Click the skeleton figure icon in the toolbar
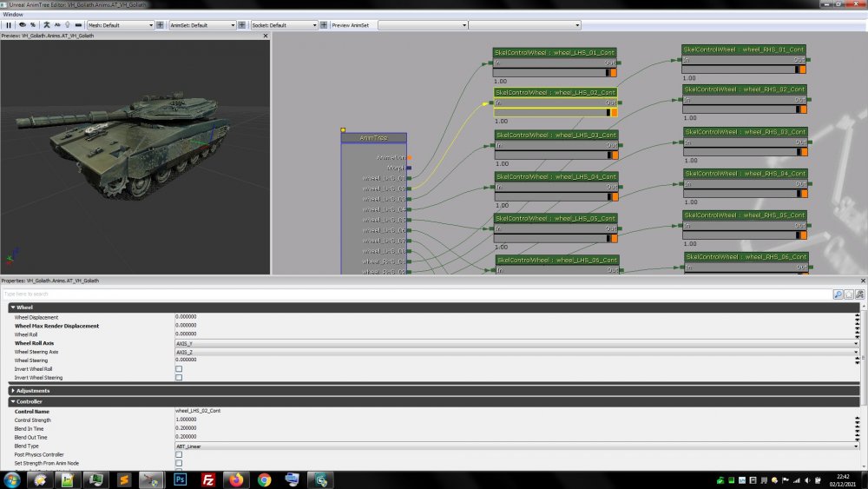The image size is (868, 489). (47, 25)
